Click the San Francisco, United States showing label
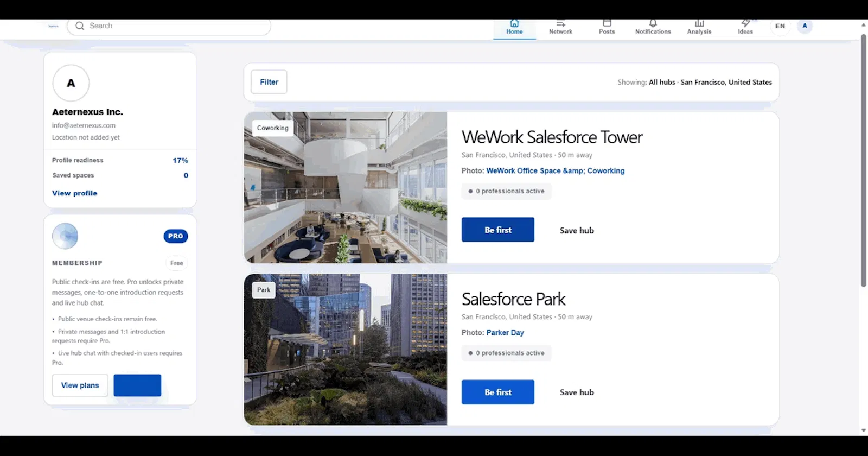This screenshot has height=456, width=868. pyautogui.click(x=726, y=83)
